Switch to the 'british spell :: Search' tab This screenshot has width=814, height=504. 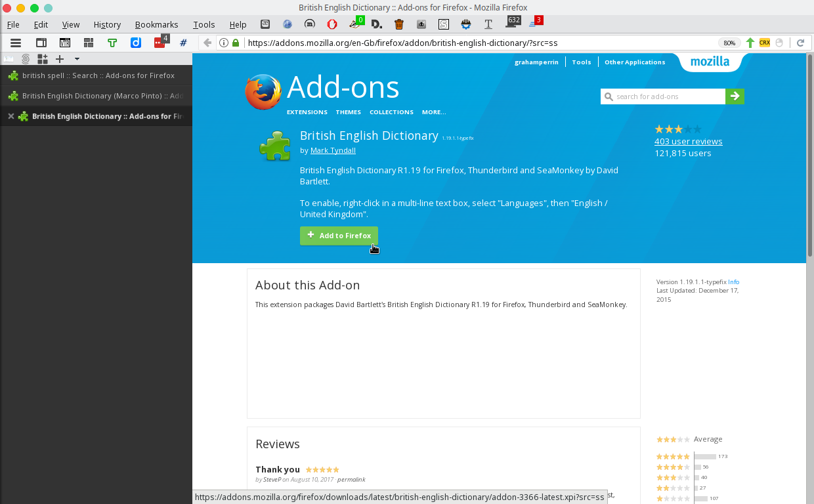coord(96,75)
